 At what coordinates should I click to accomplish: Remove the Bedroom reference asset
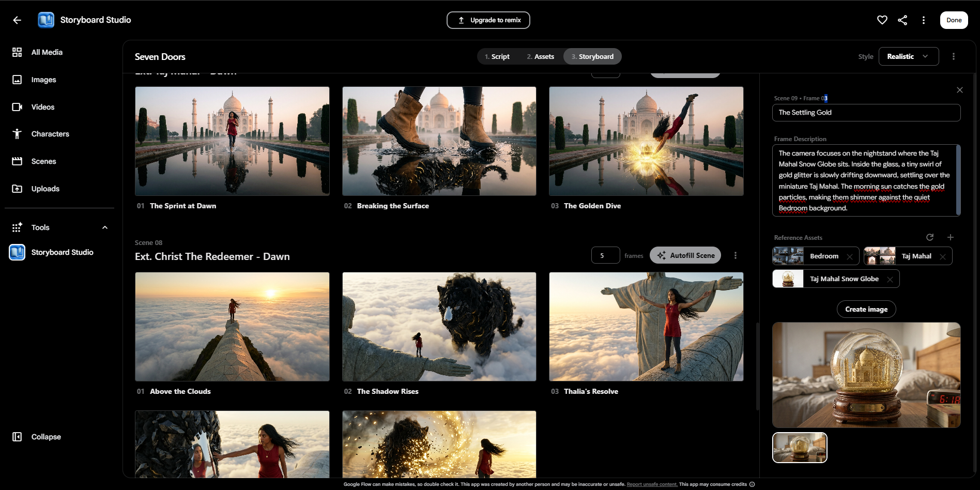(x=850, y=256)
